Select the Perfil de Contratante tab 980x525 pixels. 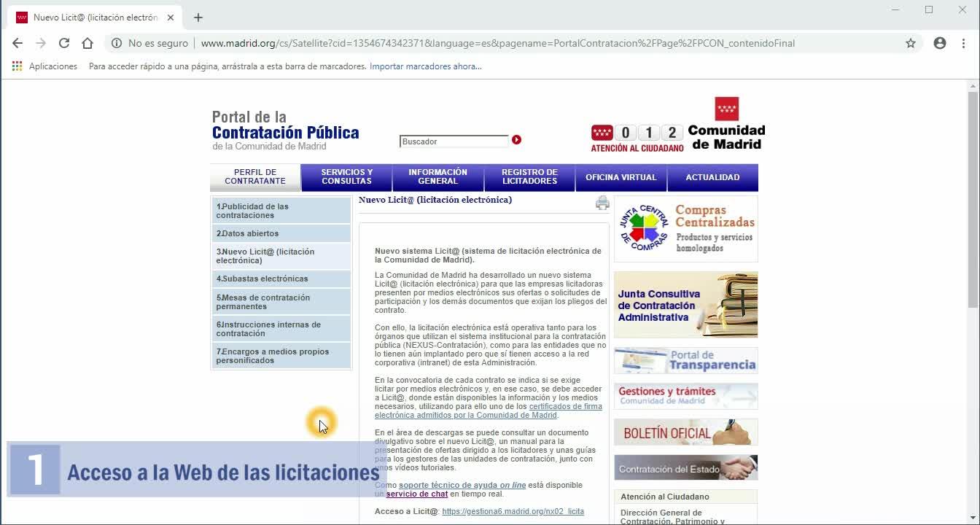point(255,177)
